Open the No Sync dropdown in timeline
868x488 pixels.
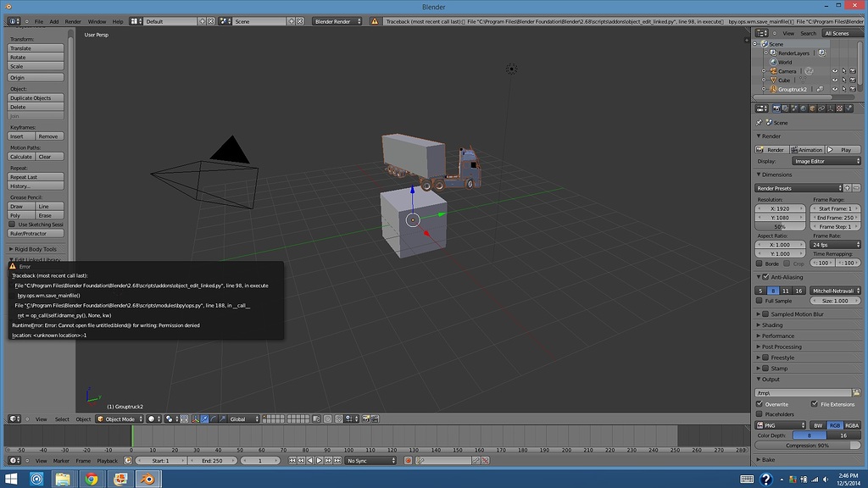(x=370, y=460)
